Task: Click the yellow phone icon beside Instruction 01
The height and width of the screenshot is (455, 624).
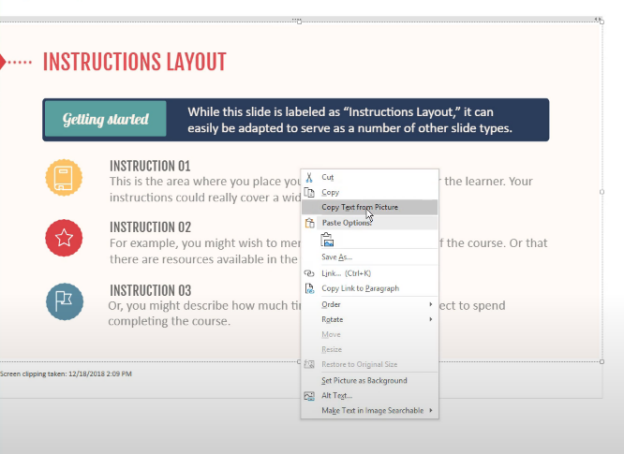Action: point(63,179)
